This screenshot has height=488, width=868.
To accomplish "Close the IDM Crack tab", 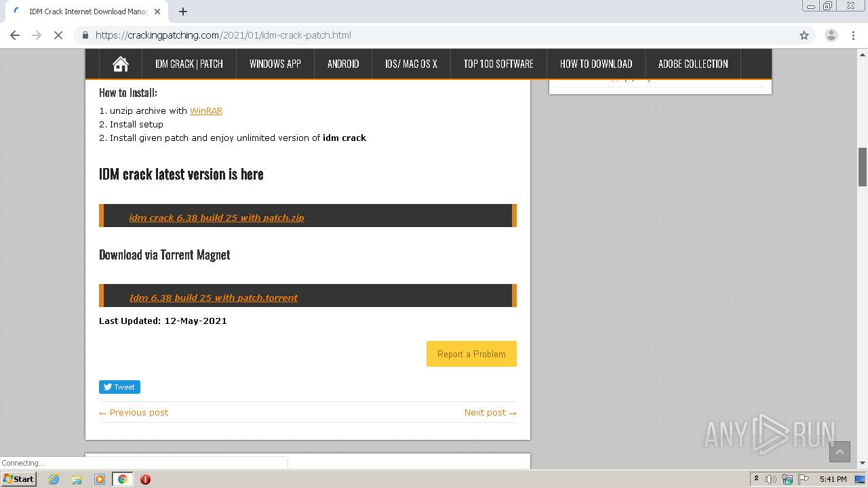I will pyautogui.click(x=157, y=12).
